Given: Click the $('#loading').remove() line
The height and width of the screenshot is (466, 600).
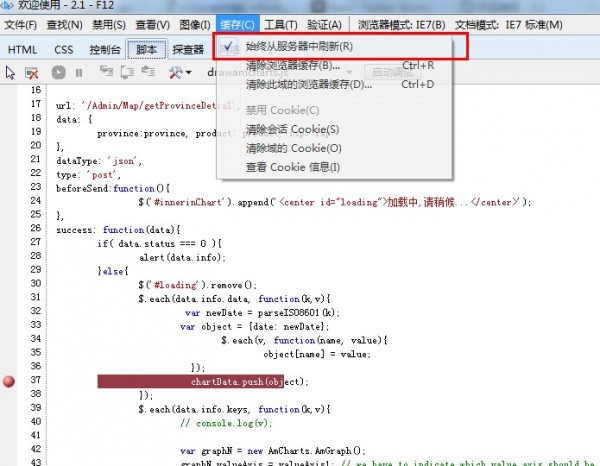Looking at the screenshot, I should [x=197, y=285].
